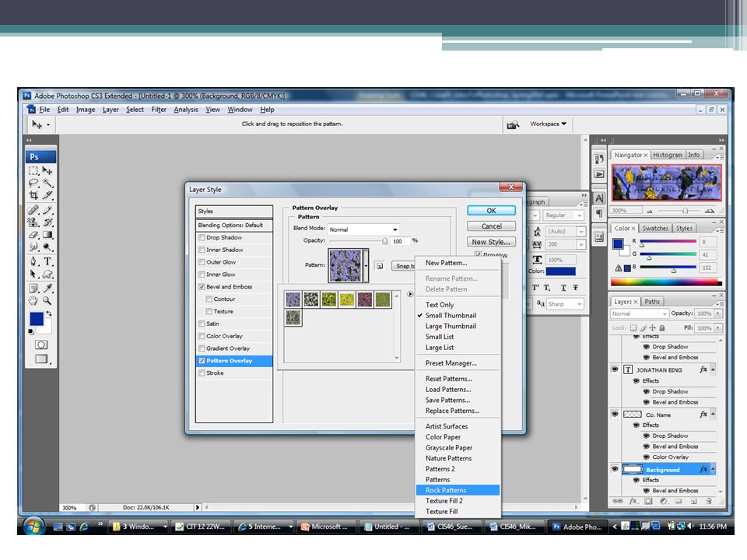747x560 pixels.
Task: Select the Slice tool
Action: pos(47,195)
